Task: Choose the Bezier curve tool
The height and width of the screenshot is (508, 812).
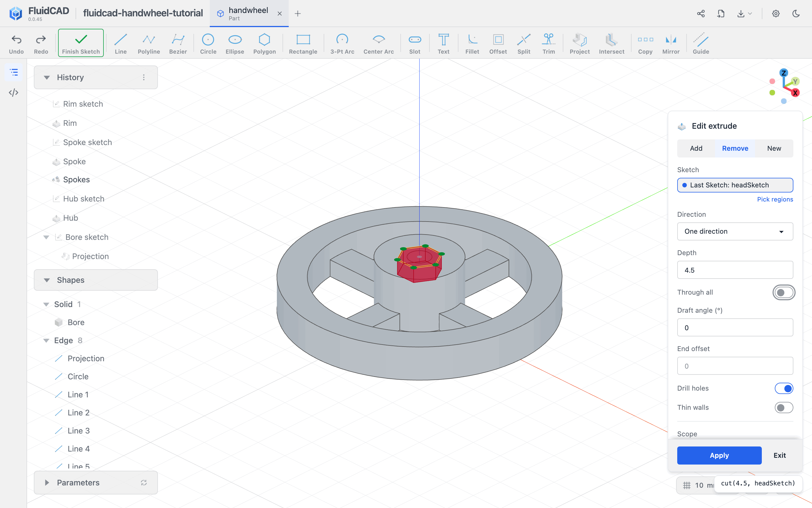Action: (x=178, y=44)
